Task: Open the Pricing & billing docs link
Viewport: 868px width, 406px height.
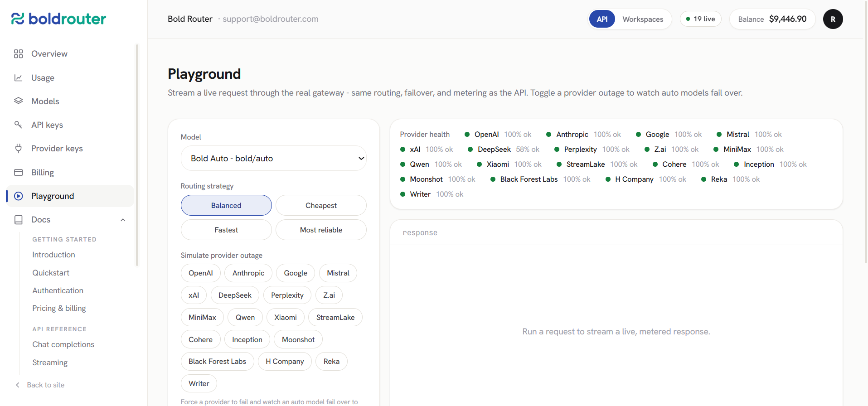Action: pyautogui.click(x=59, y=308)
